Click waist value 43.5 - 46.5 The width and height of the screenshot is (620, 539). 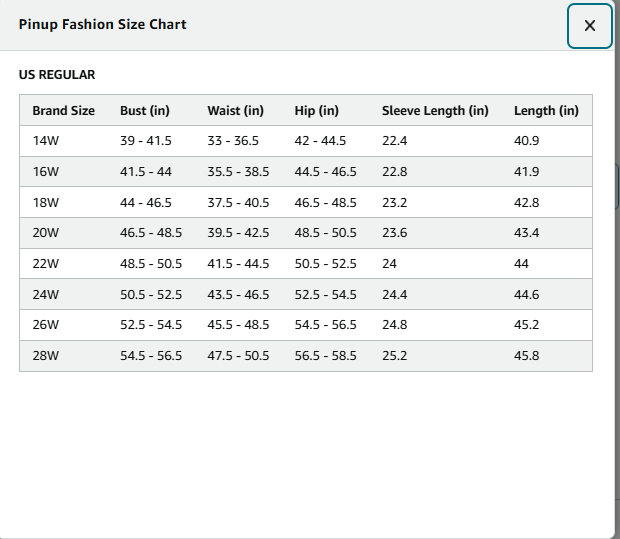click(x=238, y=295)
